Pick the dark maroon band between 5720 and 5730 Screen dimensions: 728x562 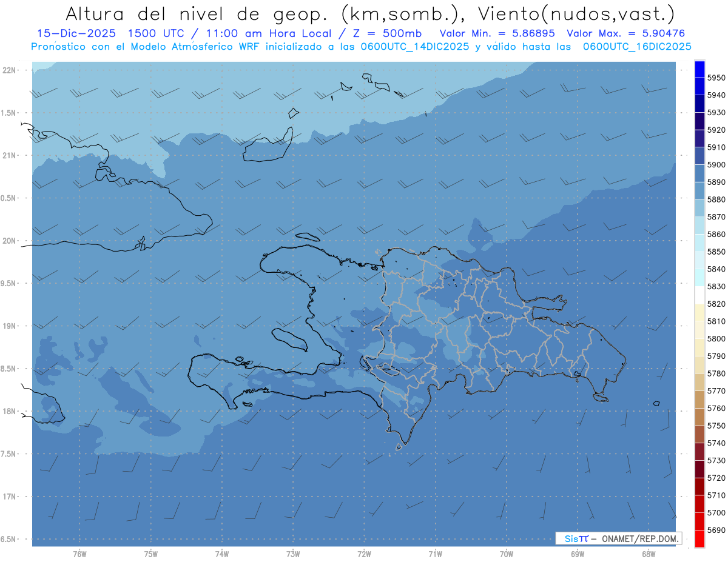pyautogui.click(x=699, y=469)
